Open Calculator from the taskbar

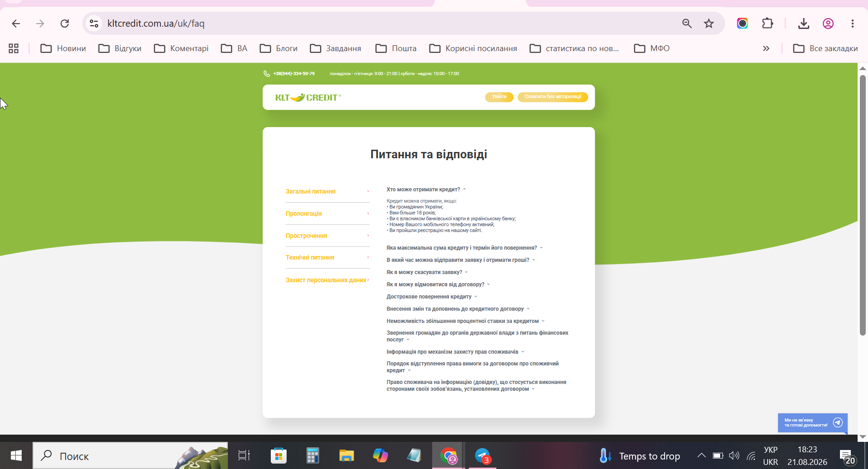point(312,456)
